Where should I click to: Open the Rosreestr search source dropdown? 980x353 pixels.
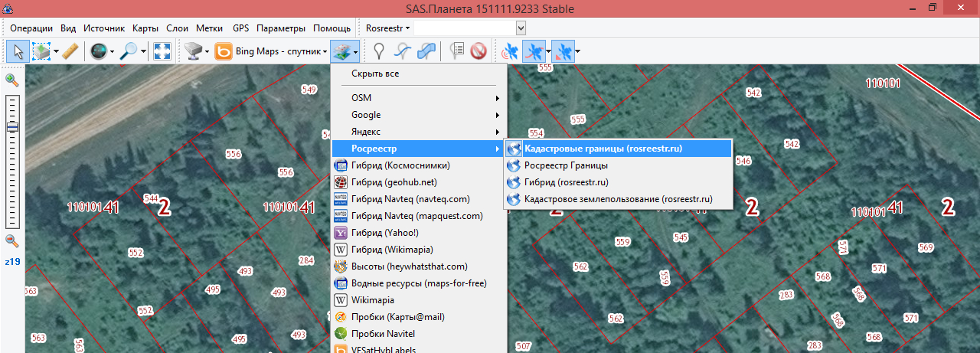pyautogui.click(x=387, y=28)
